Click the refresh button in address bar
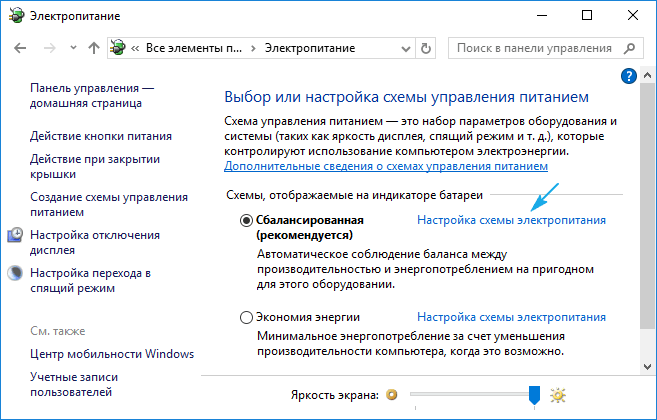 tap(429, 47)
